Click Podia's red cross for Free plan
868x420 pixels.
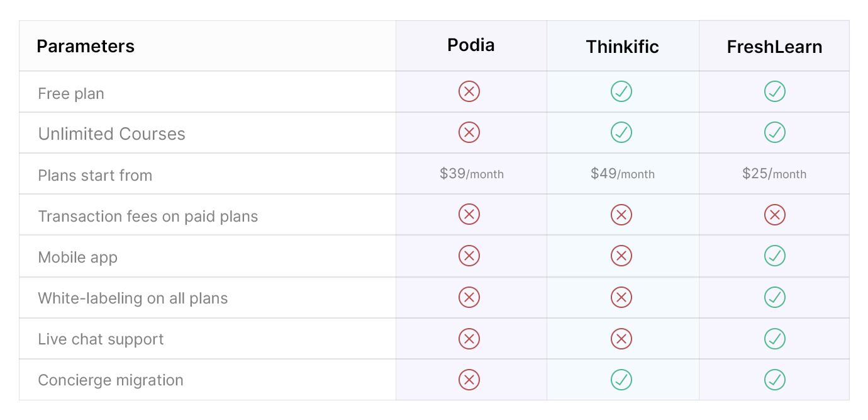[469, 92]
